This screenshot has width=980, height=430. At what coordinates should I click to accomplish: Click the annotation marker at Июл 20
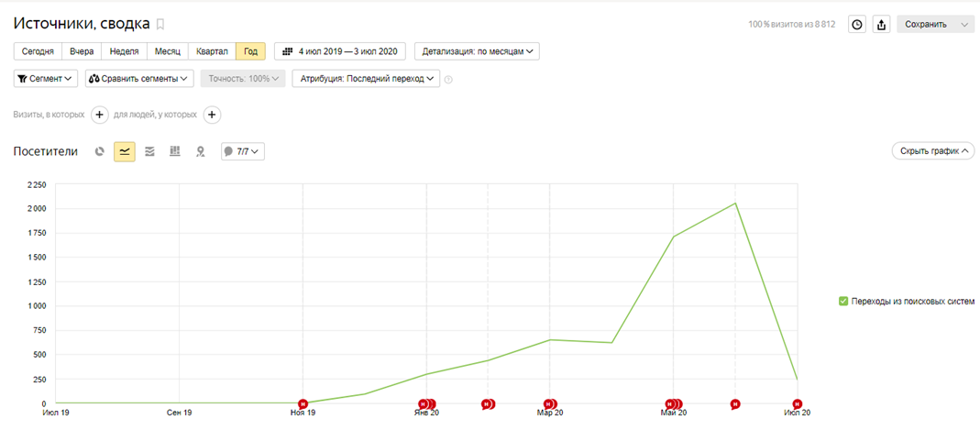tap(797, 403)
